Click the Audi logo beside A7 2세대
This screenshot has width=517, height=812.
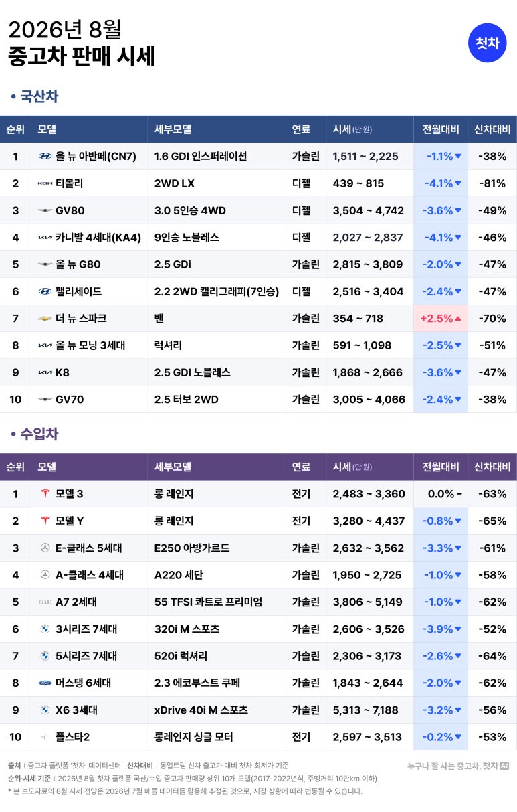(45, 602)
